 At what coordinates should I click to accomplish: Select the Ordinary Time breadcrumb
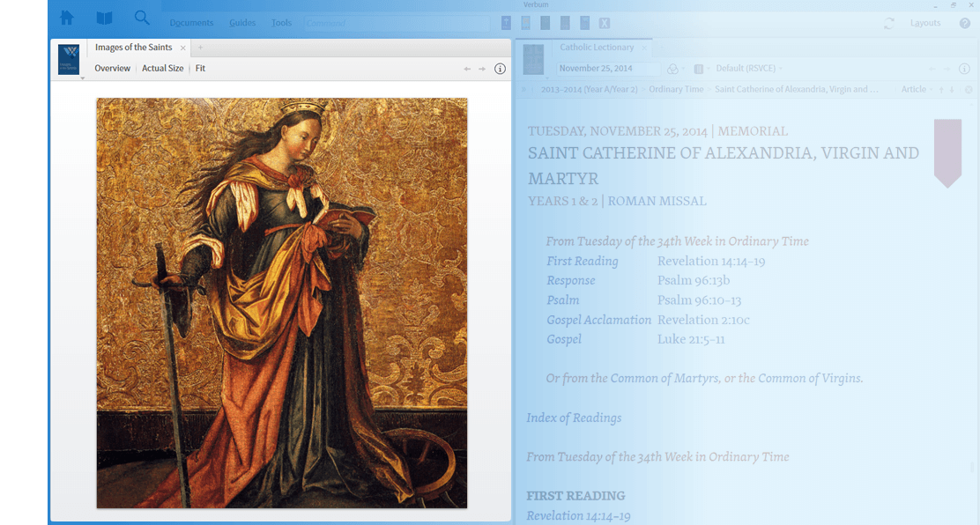(x=676, y=89)
